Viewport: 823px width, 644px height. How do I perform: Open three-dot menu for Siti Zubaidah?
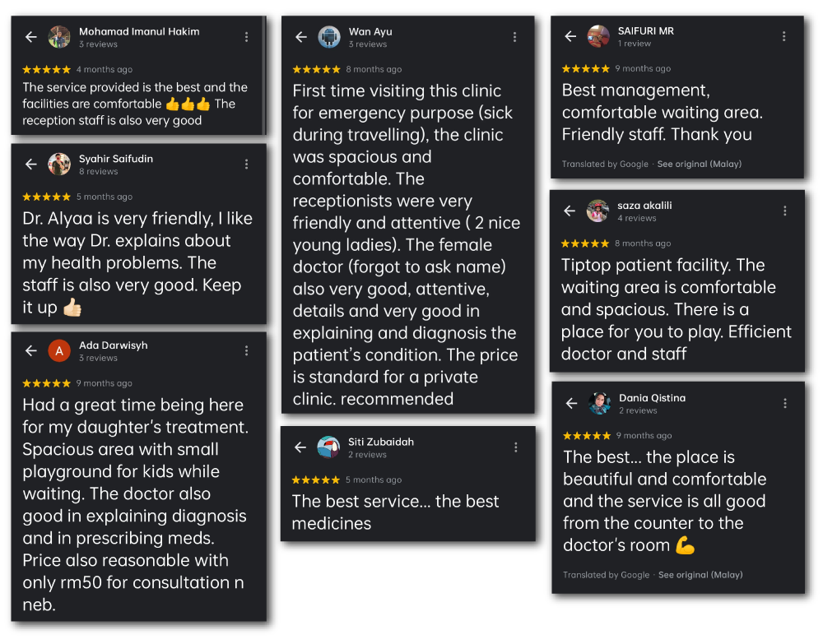click(516, 447)
